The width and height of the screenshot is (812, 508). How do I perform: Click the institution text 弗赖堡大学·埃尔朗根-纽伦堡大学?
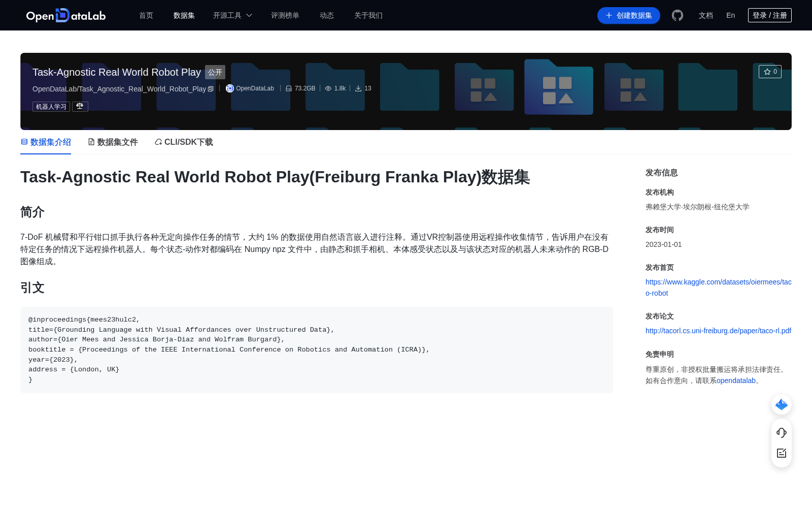coord(697,207)
